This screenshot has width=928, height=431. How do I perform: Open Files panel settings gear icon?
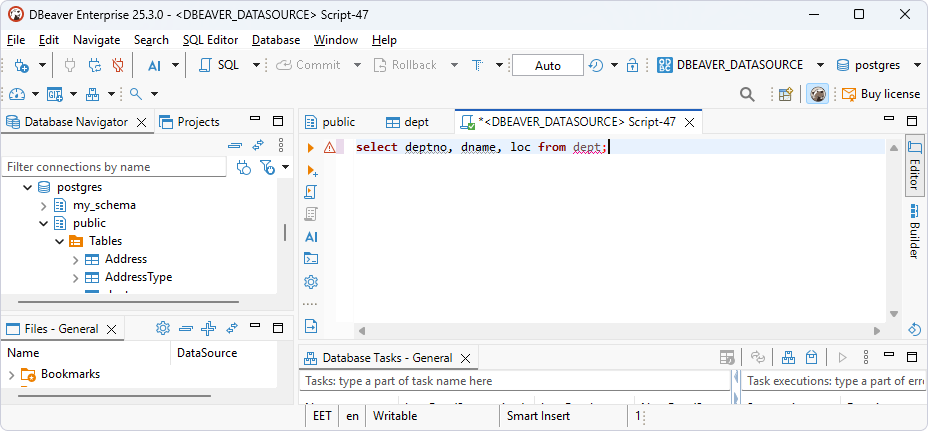(163, 328)
